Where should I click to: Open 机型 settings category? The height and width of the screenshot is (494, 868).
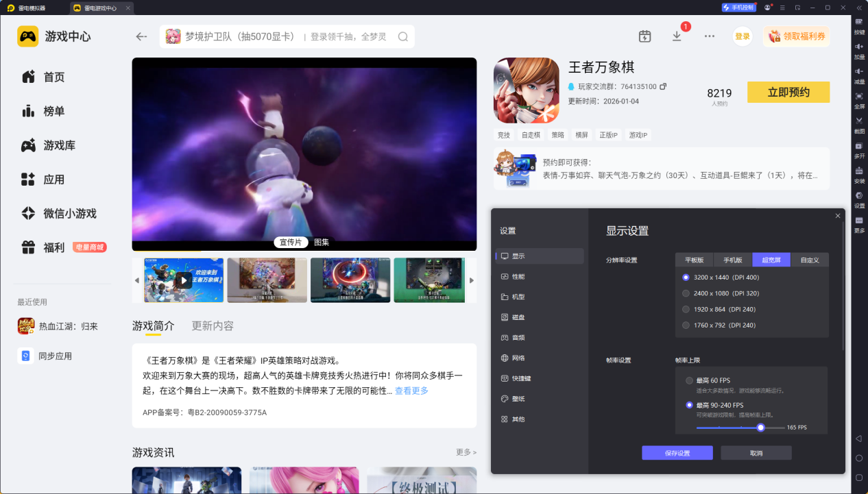pyautogui.click(x=540, y=297)
